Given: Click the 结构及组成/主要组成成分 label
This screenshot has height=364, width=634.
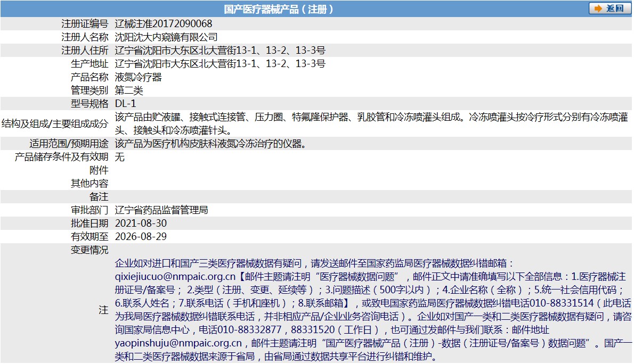Looking at the screenshot, I should (55, 123).
